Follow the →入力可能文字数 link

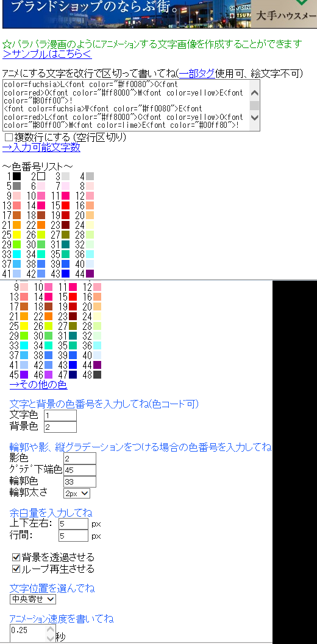(x=41, y=147)
